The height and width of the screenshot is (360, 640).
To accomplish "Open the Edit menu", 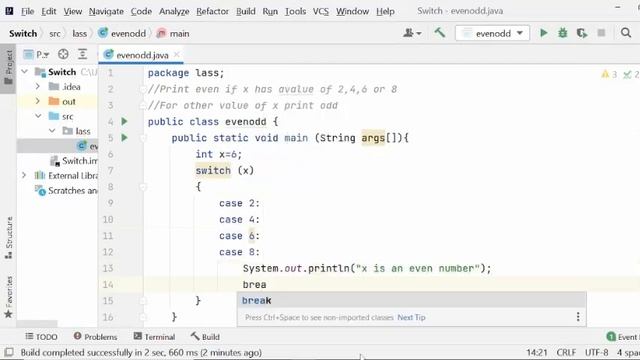I will click(x=49, y=11).
